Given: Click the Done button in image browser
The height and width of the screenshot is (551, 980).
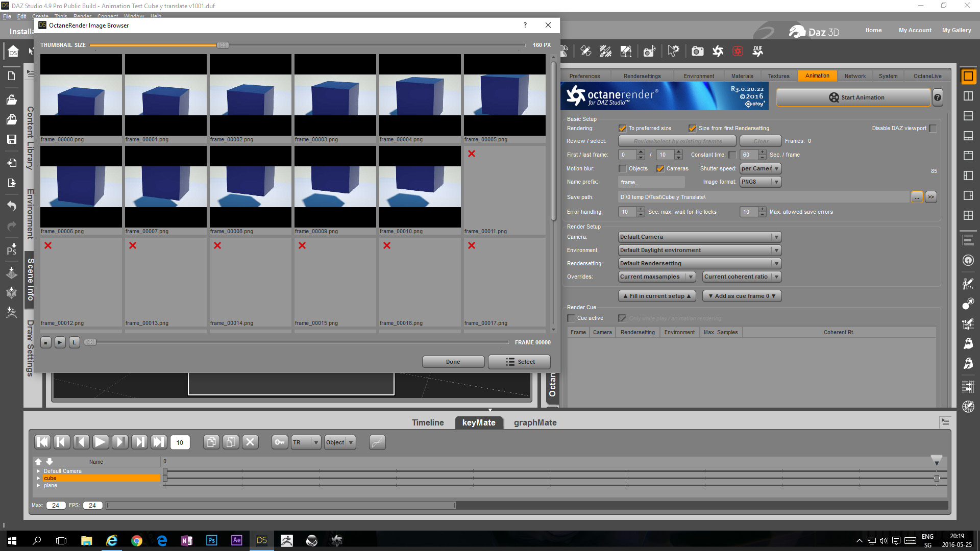Looking at the screenshot, I should tap(453, 362).
